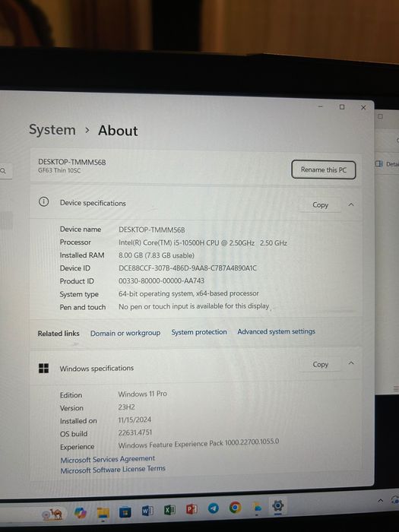Select the Version 23H2 value
The width and height of the screenshot is (399, 532).
pos(127,407)
